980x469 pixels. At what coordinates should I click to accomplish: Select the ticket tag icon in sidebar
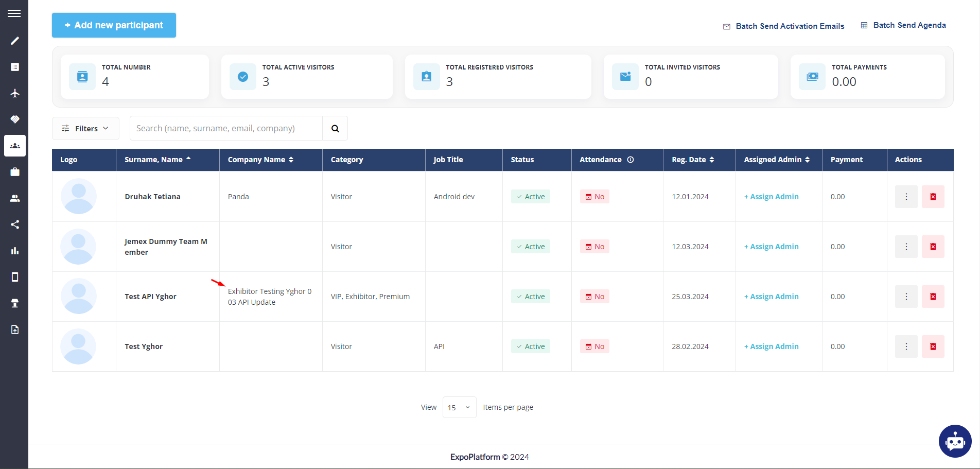coord(14,119)
